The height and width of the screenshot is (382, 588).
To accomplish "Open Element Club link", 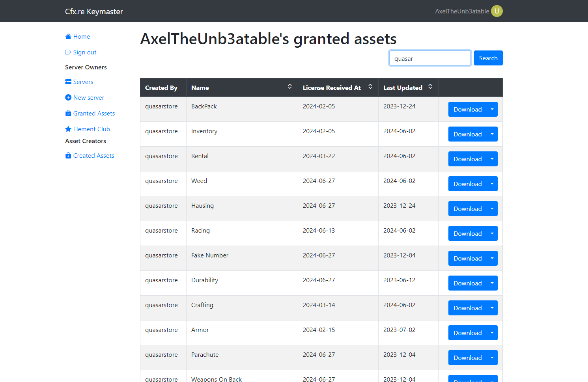I will point(91,129).
